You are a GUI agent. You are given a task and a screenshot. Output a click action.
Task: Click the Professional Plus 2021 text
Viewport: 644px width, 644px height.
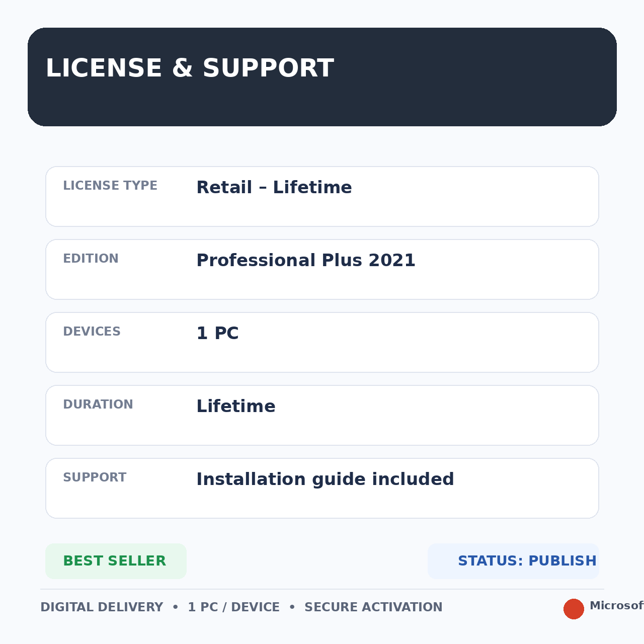[x=306, y=261]
